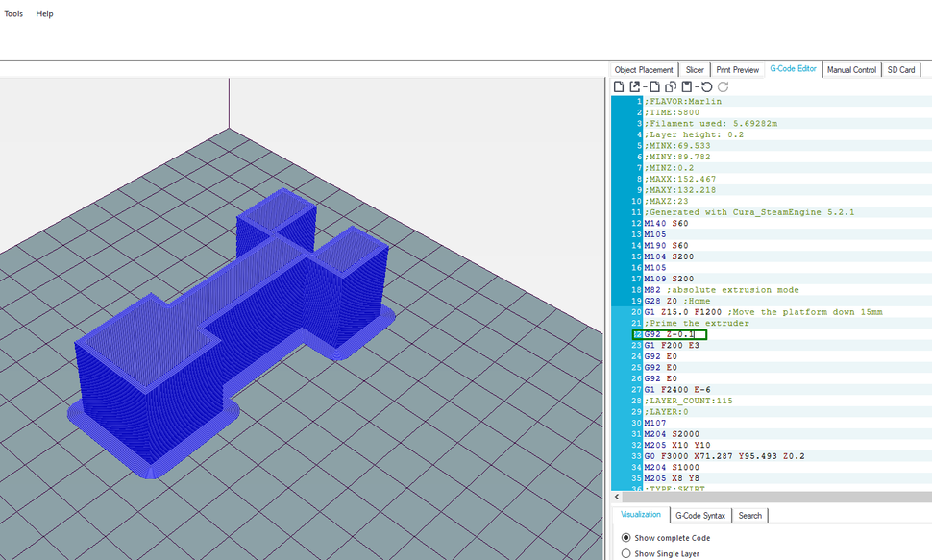Screen dimensions: 932x560
Task: Undo the last G-Code edit
Action: pos(707,86)
